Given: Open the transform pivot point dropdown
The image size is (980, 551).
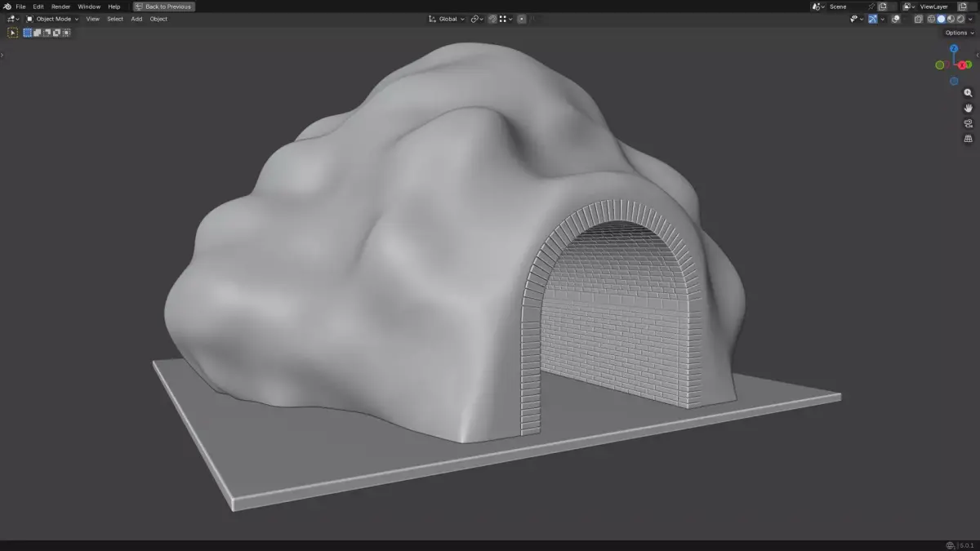Looking at the screenshot, I should point(477,19).
